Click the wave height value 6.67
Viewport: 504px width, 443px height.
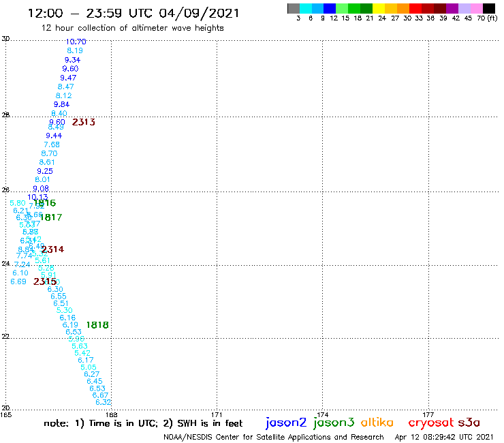click(100, 395)
